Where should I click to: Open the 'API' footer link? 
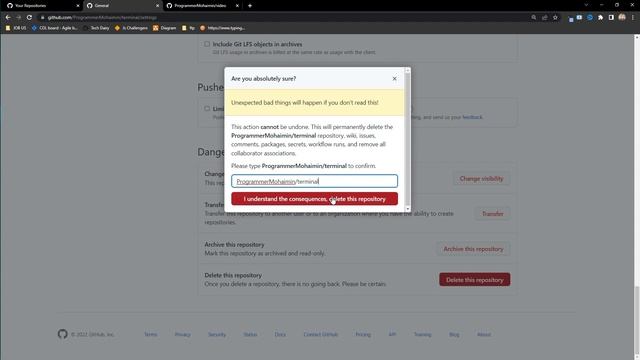tap(392, 334)
